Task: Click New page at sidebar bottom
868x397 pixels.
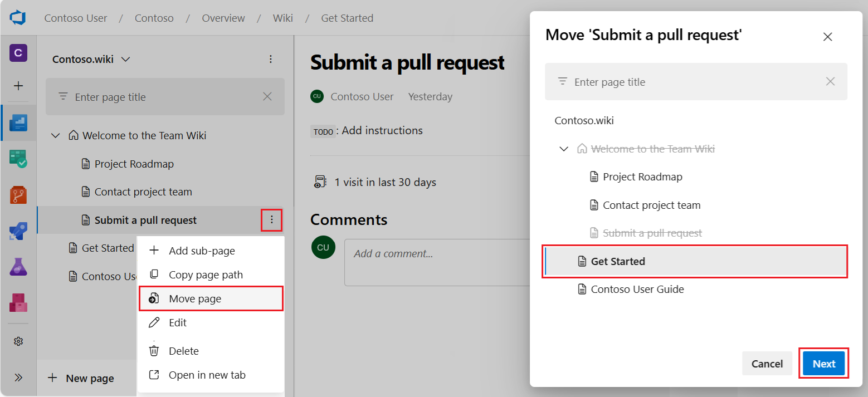Action: (x=81, y=378)
